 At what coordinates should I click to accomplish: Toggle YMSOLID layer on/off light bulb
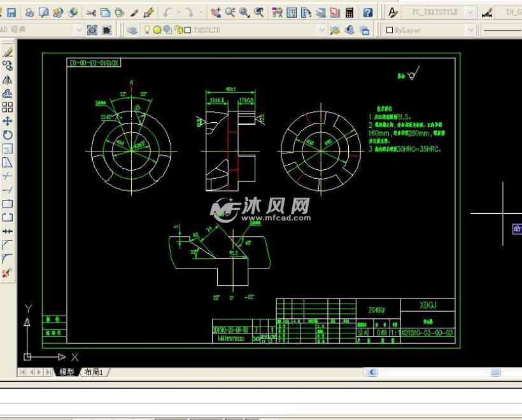tap(147, 30)
